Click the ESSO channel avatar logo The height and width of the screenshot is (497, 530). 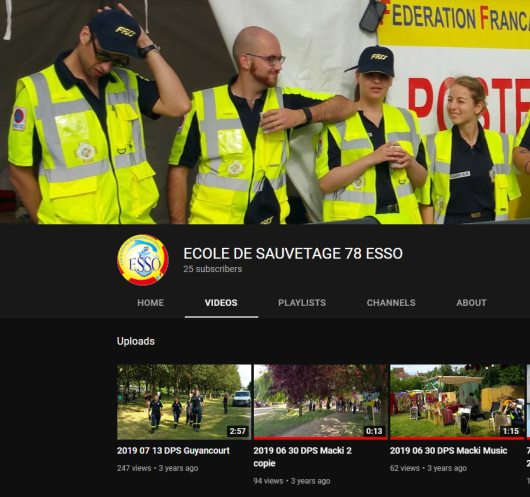coord(143,260)
